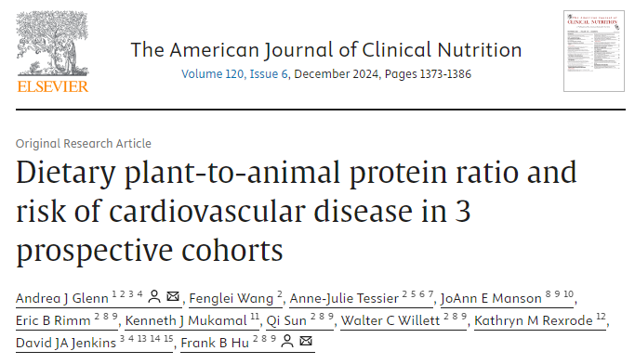Open the journal cover thumbnail

tap(594, 51)
